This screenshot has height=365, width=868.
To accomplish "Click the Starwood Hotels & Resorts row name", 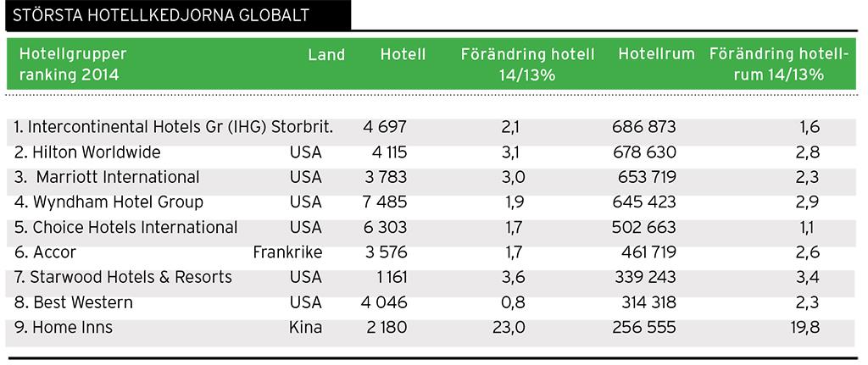I will pos(123,277).
